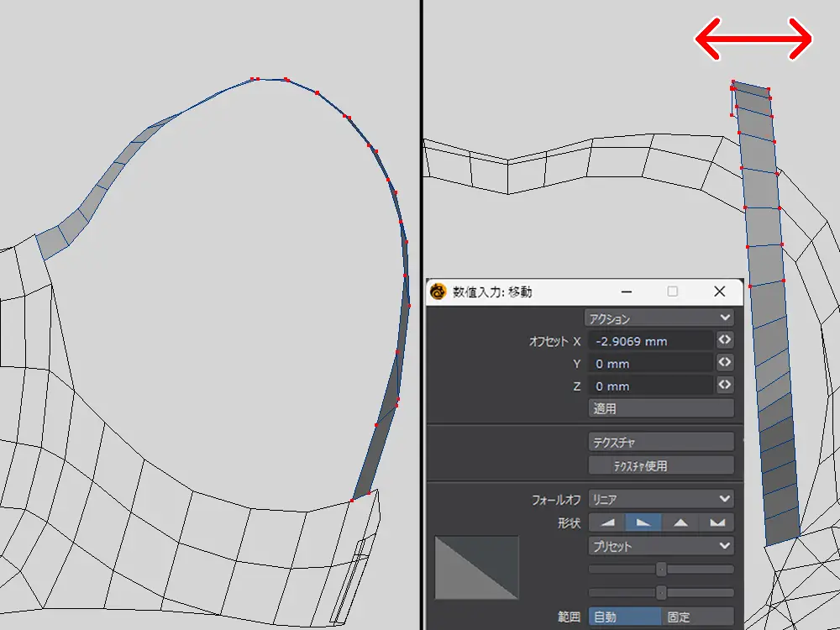Open the アクション dropdown
This screenshot has width=840, height=630.
[x=660, y=318]
